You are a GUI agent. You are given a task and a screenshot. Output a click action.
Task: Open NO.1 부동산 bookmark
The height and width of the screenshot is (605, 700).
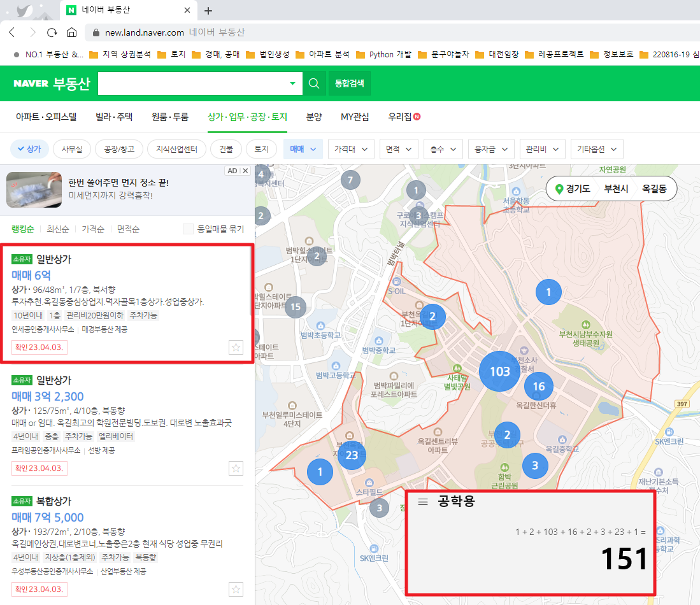(x=48, y=55)
